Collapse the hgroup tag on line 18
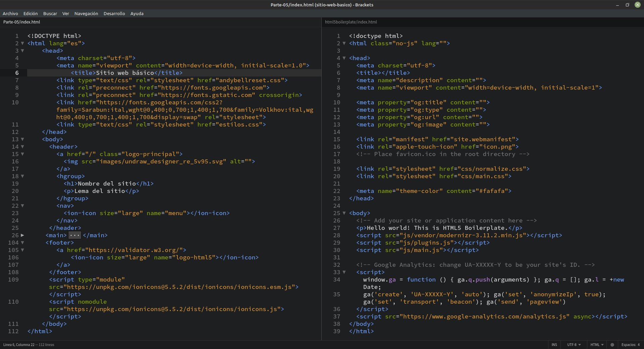The height and width of the screenshot is (349, 644). coord(22,176)
